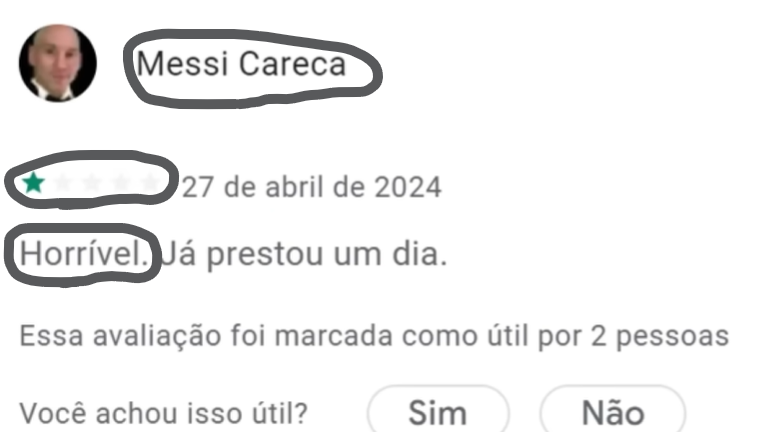Click the word pessoas in helpful count

(672, 337)
